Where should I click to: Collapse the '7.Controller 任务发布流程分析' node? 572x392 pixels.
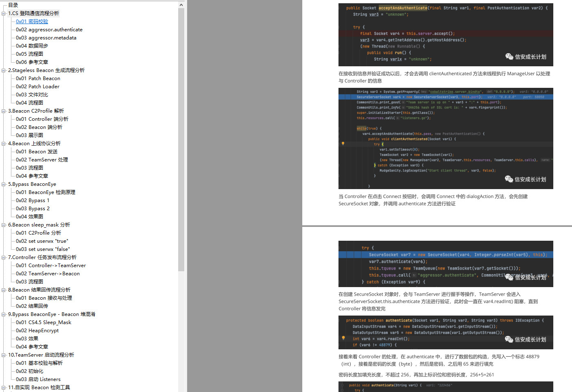4,257
